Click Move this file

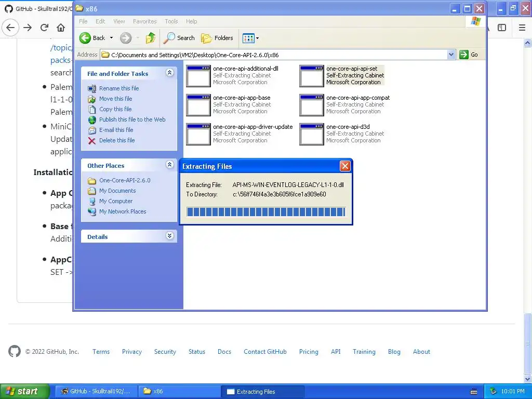click(x=116, y=99)
